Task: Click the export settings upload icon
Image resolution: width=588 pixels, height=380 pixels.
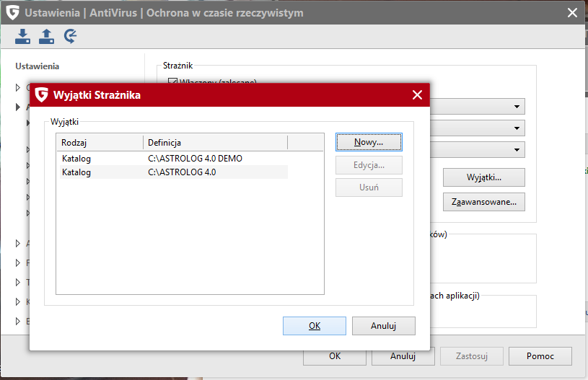Action: (x=46, y=36)
